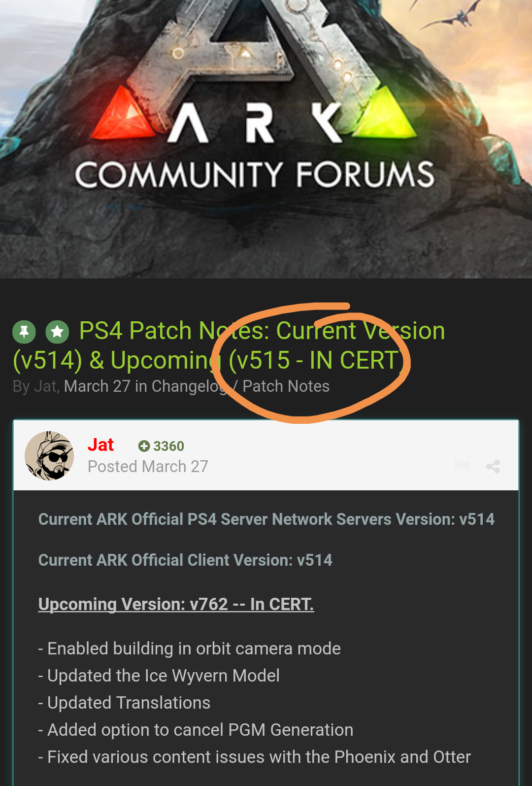This screenshot has width=532, height=786.
Task: Open Jat's profile avatar picture
Action: click(x=49, y=456)
